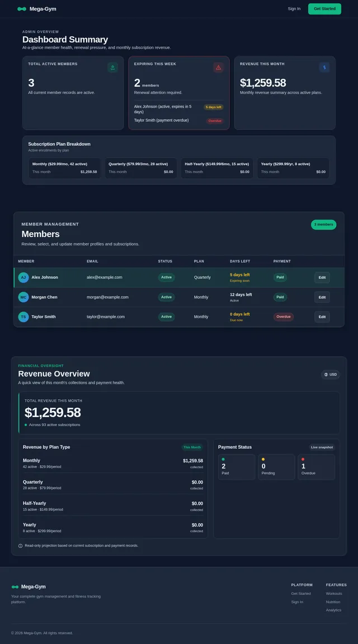The width and height of the screenshot is (358, 644).
Task: Click the footer Mega-Gym dumbbell logo
Action: coord(15,587)
